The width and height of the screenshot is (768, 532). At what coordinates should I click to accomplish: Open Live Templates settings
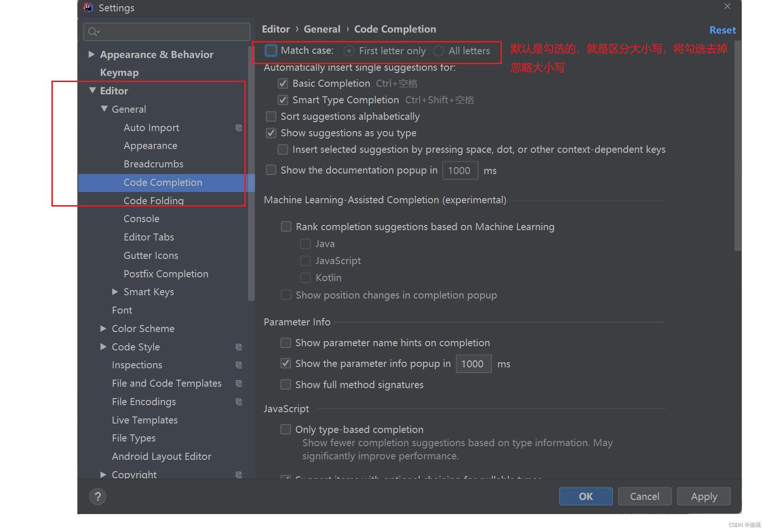click(145, 420)
